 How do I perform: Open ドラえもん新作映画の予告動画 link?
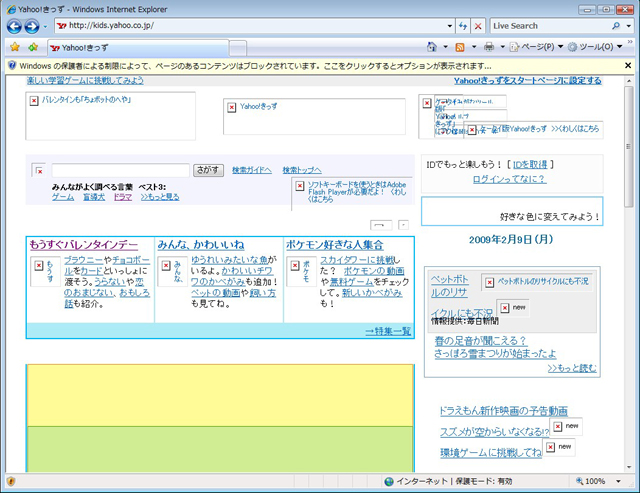504,411
